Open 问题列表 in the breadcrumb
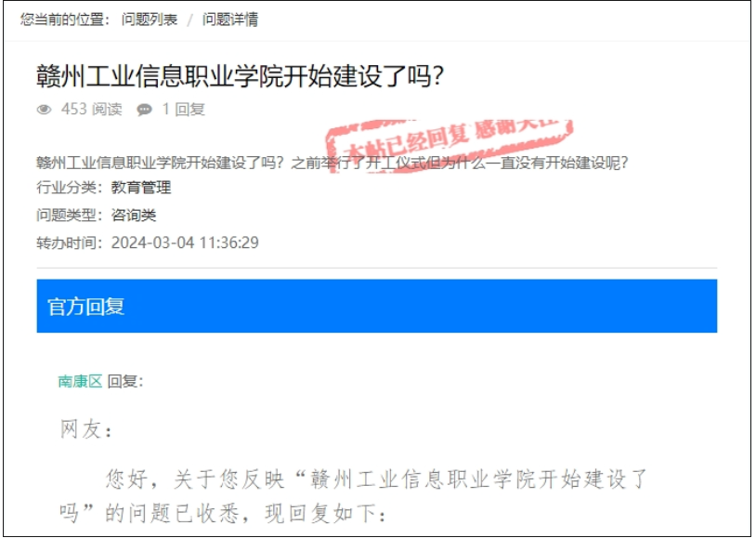Viewport: 756px width, 538px height. coord(150,20)
